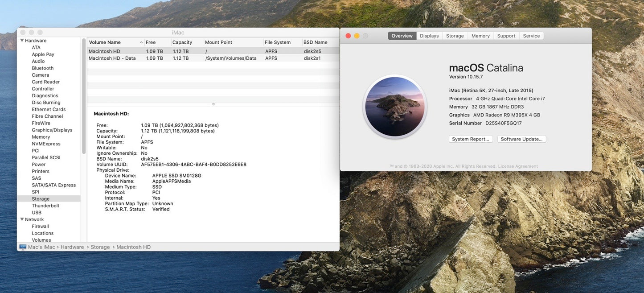Click Storage in the breadcrumb path
The width and height of the screenshot is (644, 293).
click(x=100, y=247)
